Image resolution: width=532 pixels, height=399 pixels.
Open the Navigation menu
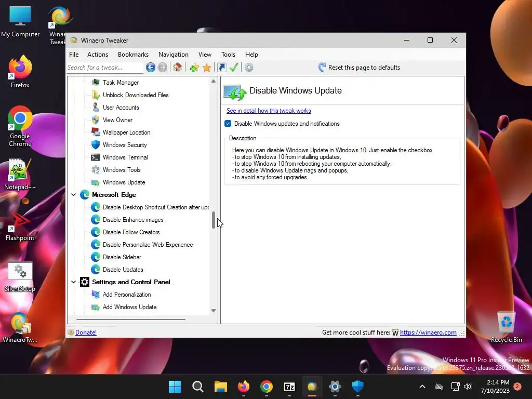pos(174,54)
